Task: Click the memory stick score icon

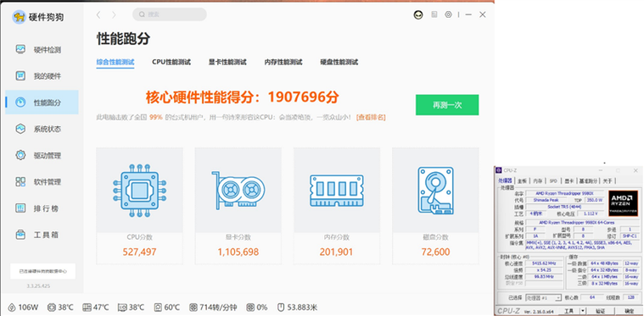Action: [x=337, y=190]
